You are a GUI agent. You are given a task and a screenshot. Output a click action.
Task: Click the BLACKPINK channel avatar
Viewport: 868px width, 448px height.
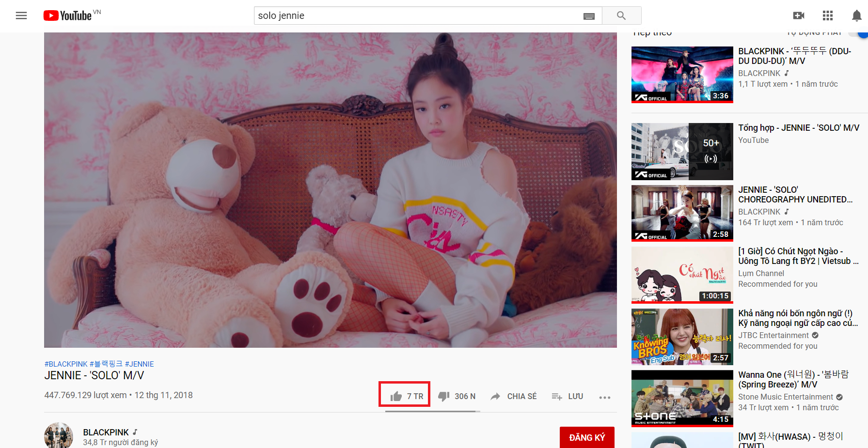[x=59, y=436]
